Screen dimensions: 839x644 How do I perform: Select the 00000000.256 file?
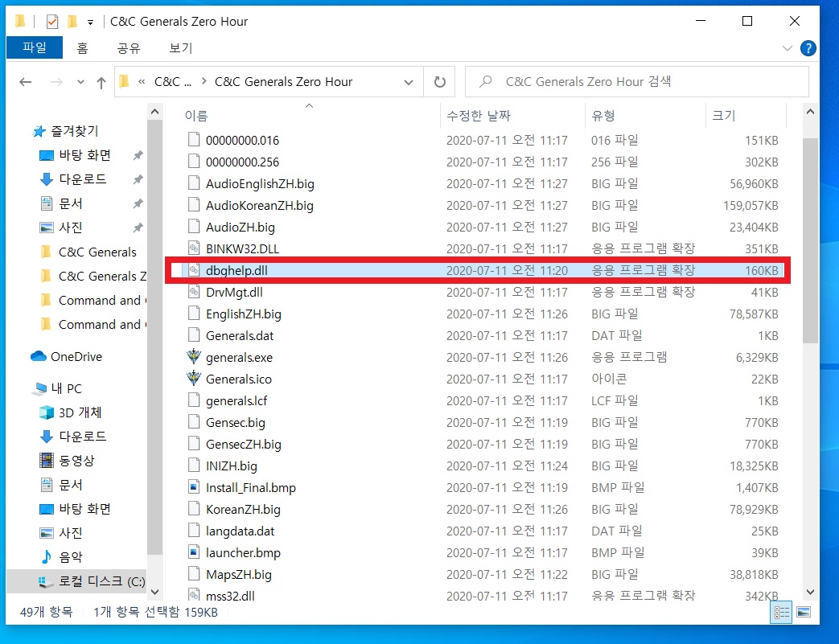point(242,162)
